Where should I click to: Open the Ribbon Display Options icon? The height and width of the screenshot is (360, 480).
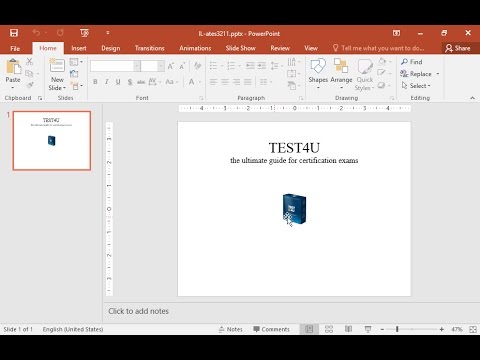(396, 33)
